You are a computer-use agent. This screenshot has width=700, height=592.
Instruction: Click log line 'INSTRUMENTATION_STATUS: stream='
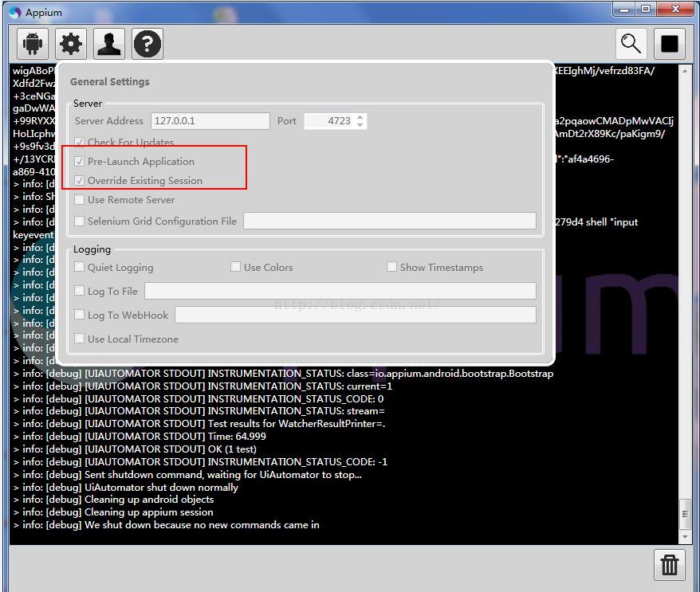[199, 411]
